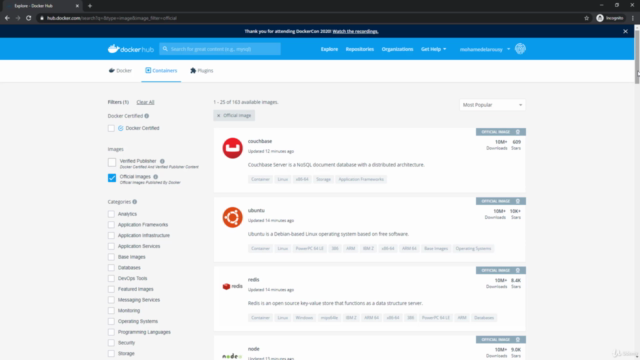Screen dimensions: 640x360
Task: Click the ubuntu logo thumbnail
Action: 232,217
